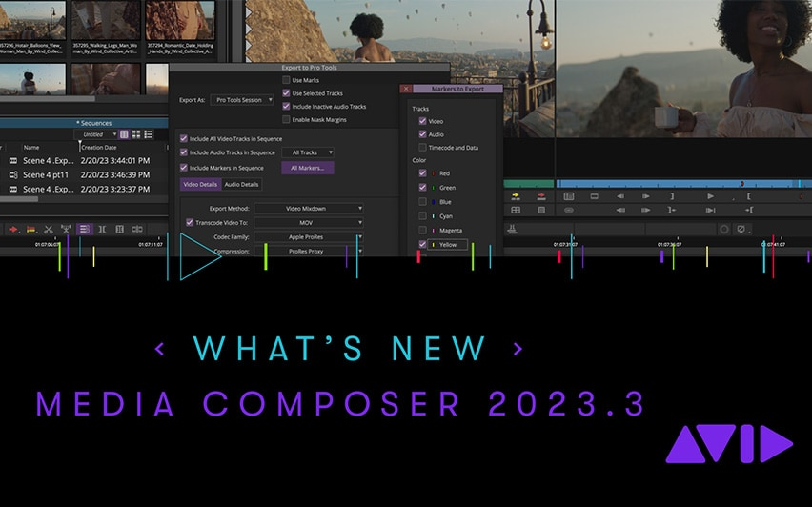
Task: Enable the Use Marks checkbox
Action: pyautogui.click(x=286, y=80)
